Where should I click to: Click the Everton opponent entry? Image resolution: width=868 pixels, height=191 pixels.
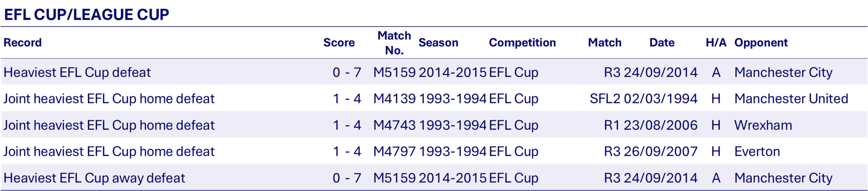[757, 151]
